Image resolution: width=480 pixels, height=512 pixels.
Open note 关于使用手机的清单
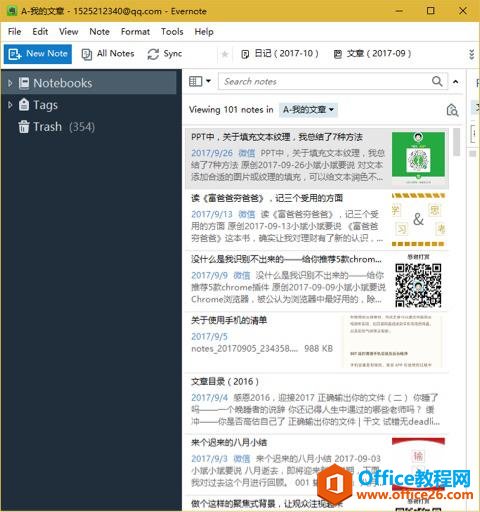pos(317,342)
